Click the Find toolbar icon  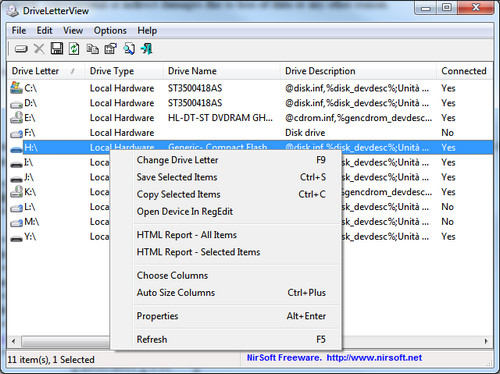129,49
